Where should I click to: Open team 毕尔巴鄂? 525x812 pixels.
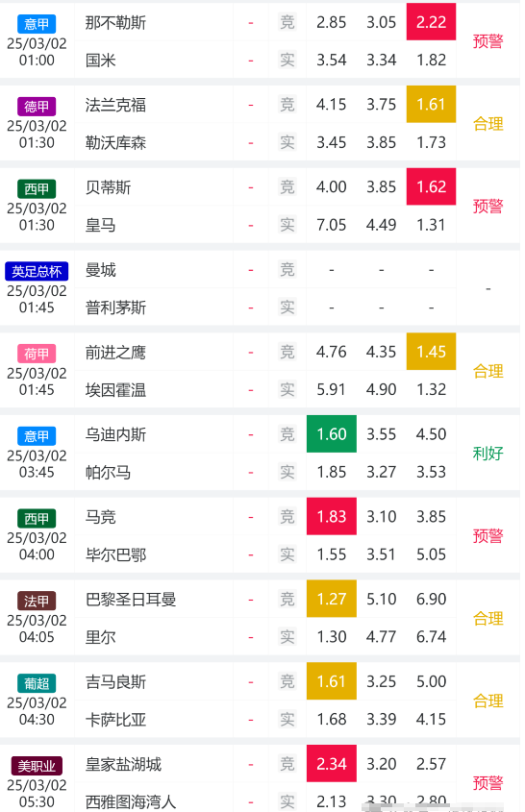[115, 554]
